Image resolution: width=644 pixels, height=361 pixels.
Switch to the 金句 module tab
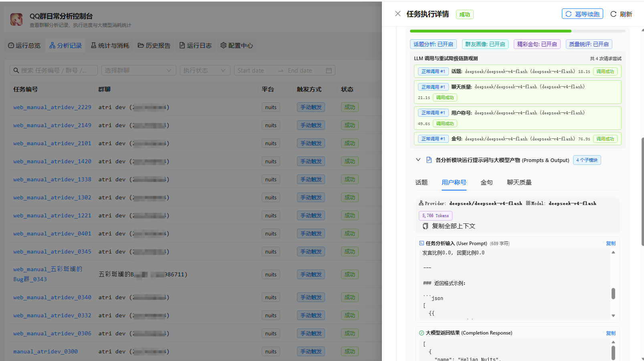coord(487,182)
